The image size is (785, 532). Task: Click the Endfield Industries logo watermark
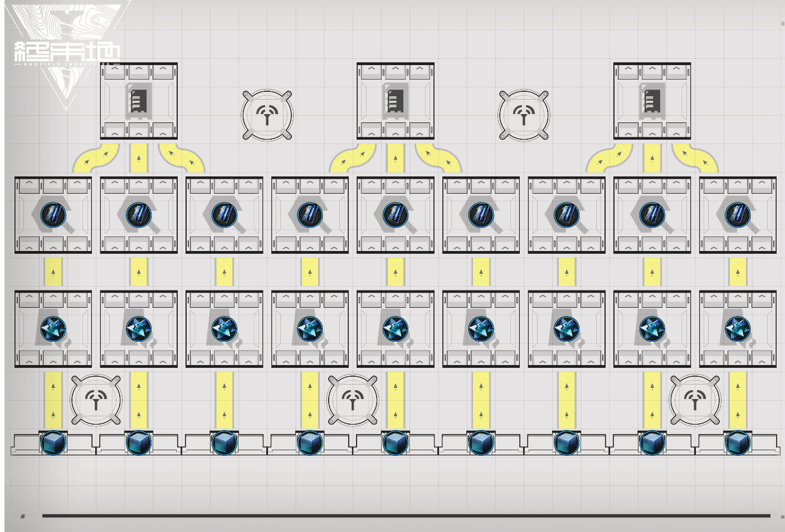tap(67, 53)
